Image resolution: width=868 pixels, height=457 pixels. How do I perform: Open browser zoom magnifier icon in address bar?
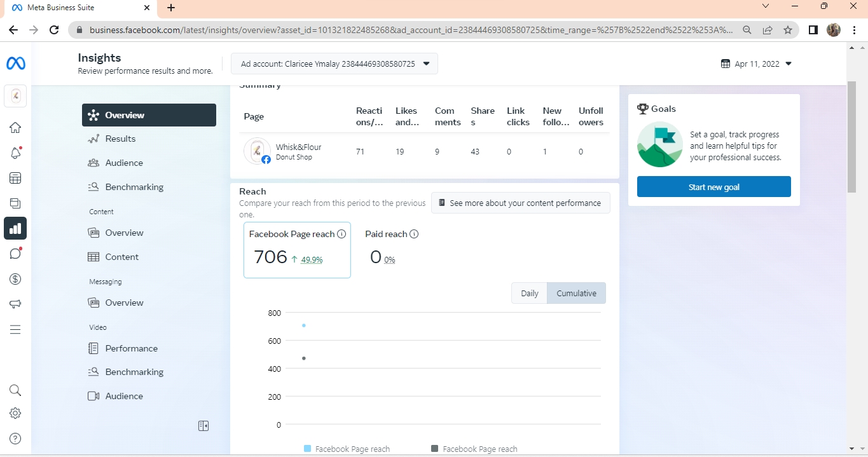pos(748,30)
